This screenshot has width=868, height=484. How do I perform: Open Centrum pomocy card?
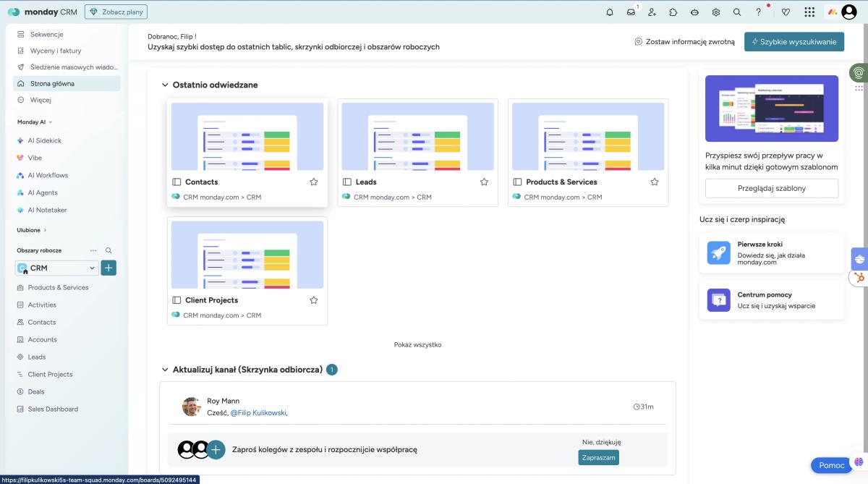pyautogui.click(x=772, y=300)
